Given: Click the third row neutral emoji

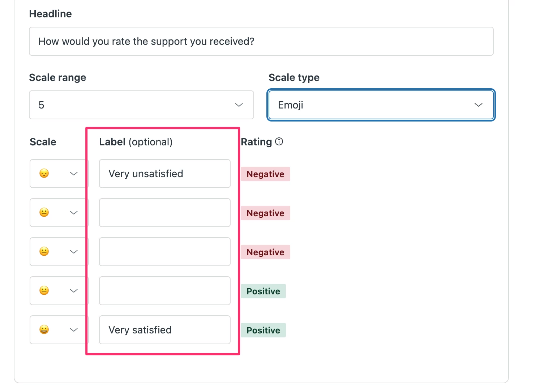Looking at the screenshot, I should pos(44,252).
